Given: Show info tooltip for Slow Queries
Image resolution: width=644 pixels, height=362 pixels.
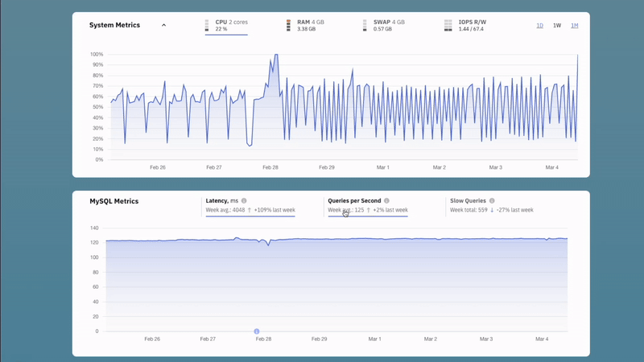Looking at the screenshot, I should click(x=492, y=200).
